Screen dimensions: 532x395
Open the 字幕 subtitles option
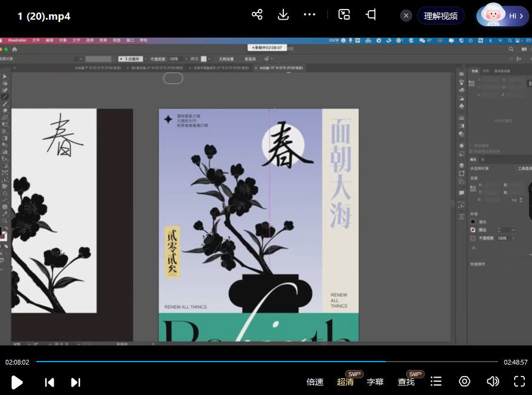375,382
